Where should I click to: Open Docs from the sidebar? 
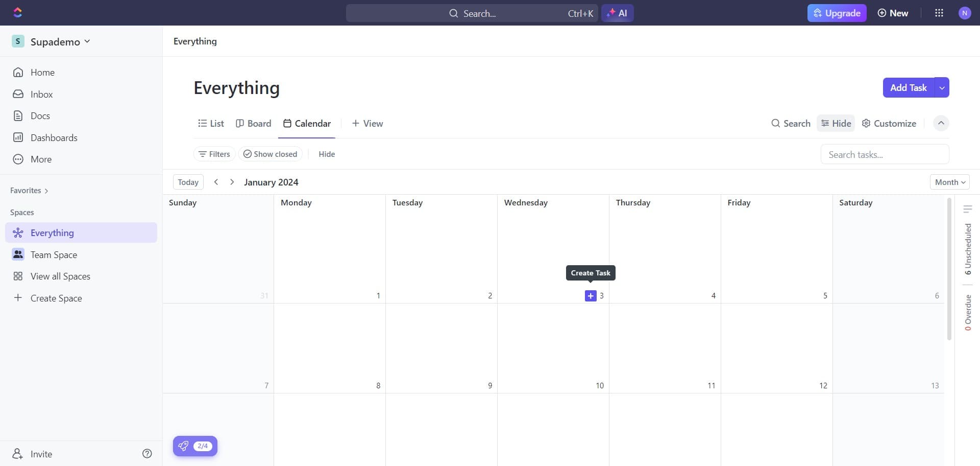(41, 115)
